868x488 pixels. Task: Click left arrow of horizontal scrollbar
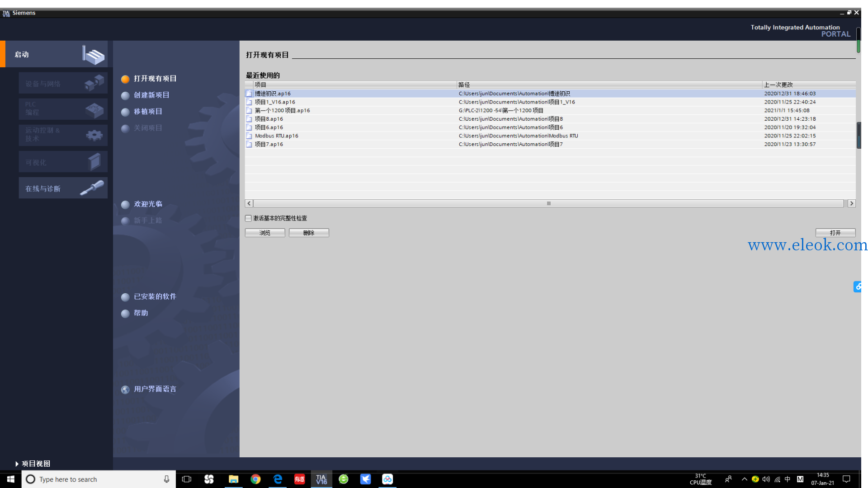click(249, 203)
